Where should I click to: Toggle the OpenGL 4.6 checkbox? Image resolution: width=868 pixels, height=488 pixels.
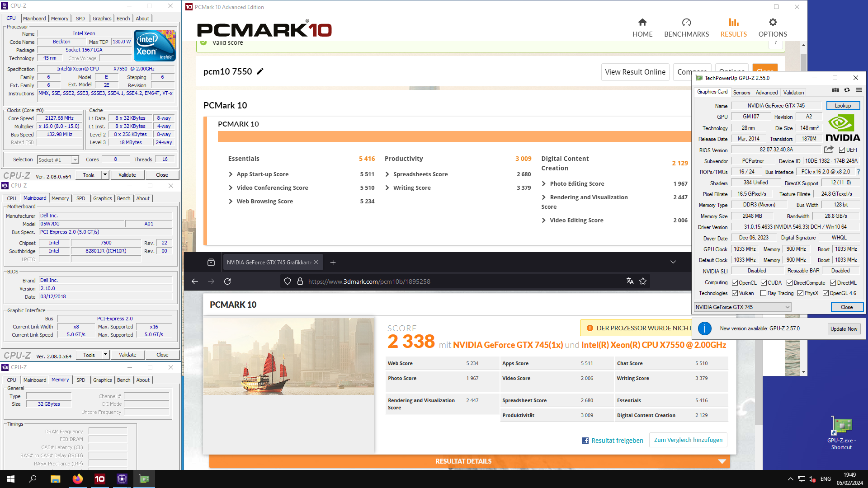tap(826, 293)
